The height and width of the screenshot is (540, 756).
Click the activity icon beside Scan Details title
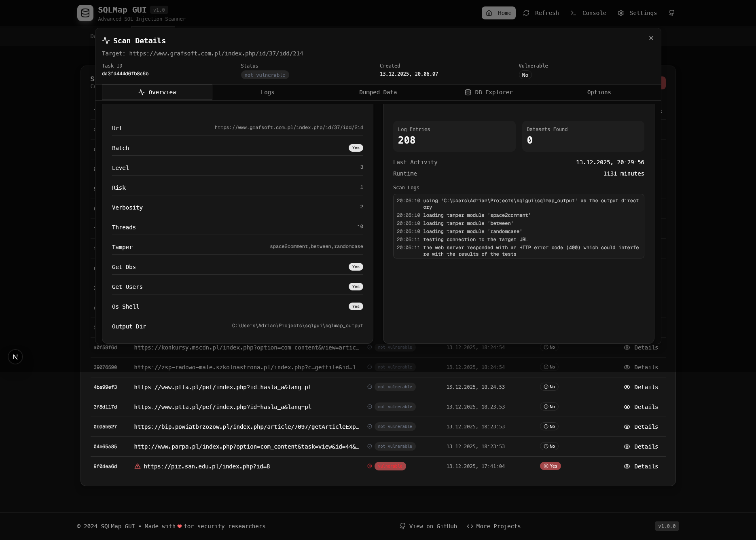coord(106,40)
